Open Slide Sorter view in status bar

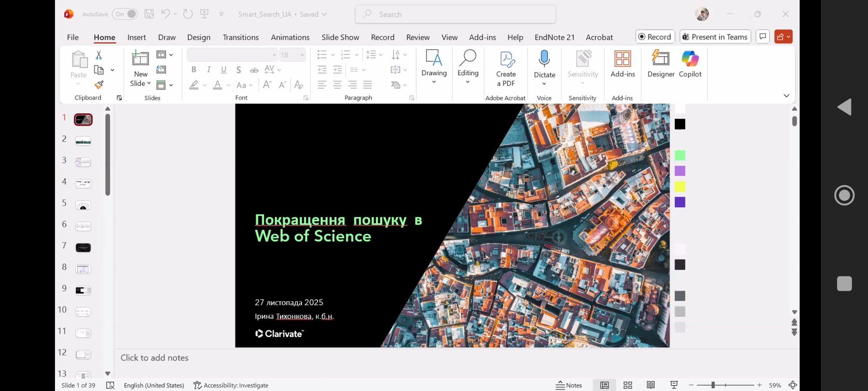[628, 385]
